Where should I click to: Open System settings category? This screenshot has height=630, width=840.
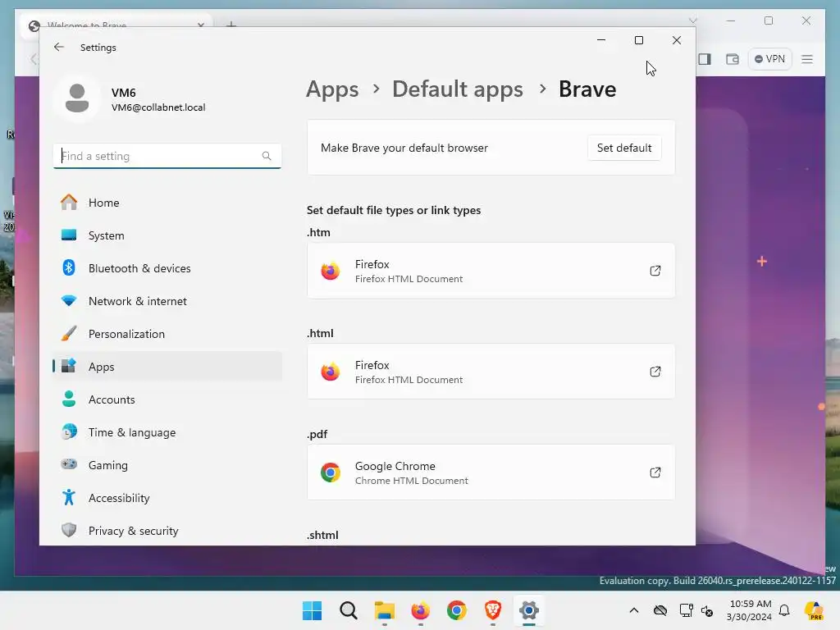167,235
